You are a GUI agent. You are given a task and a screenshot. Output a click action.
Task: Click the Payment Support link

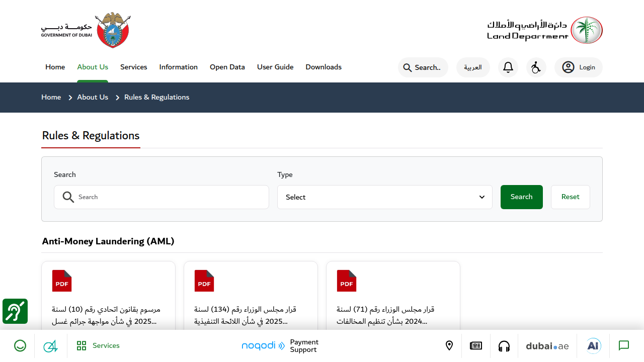click(x=304, y=346)
